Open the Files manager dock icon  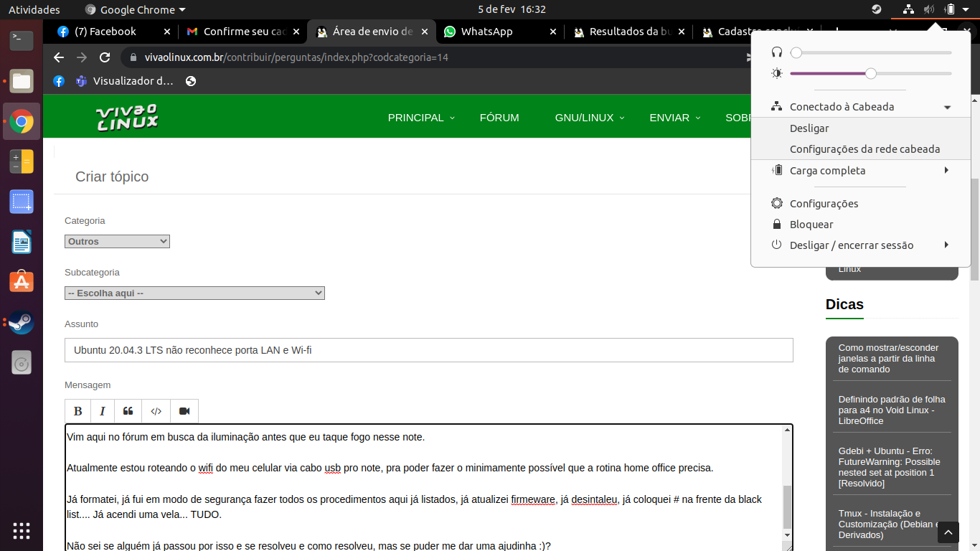pos(22,81)
